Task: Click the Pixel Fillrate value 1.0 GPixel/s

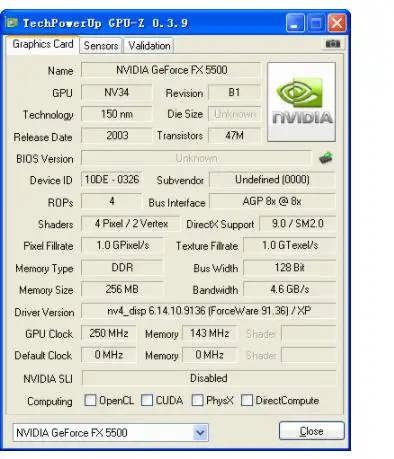Action: pos(122,245)
